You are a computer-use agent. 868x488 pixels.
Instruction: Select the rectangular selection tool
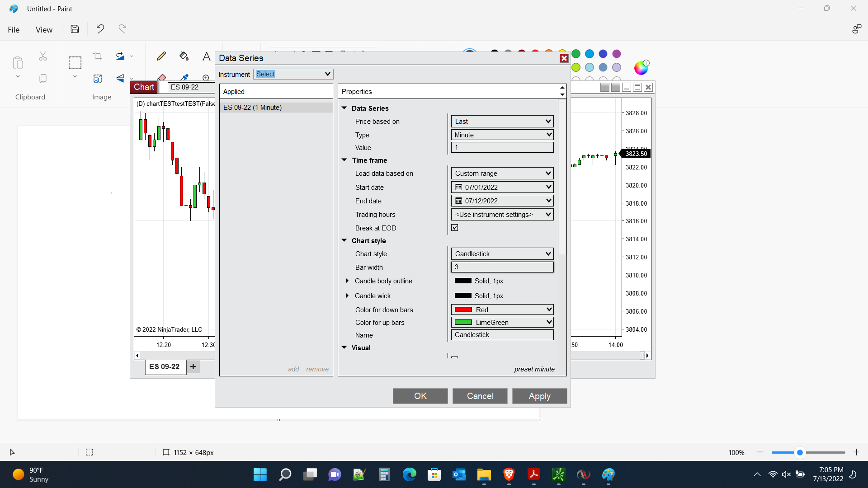click(x=75, y=63)
